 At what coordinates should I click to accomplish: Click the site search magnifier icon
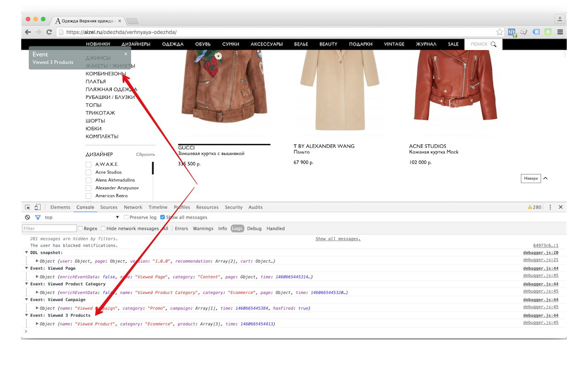pos(494,44)
